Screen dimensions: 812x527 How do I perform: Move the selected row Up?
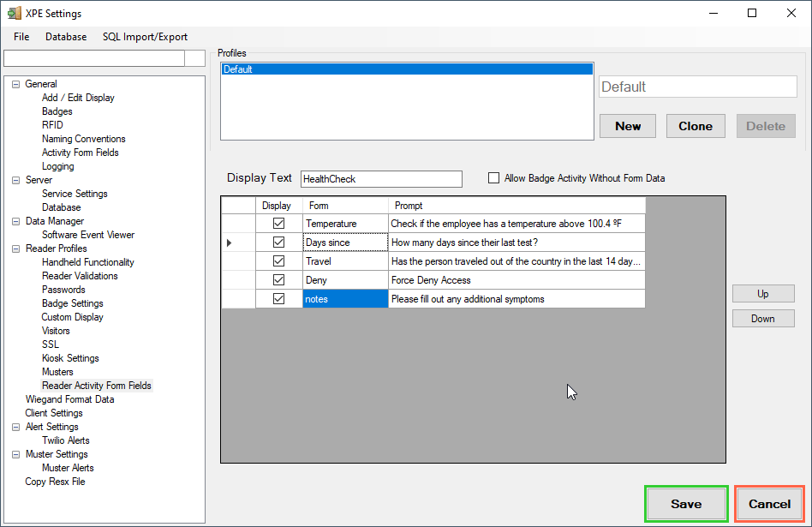pyautogui.click(x=763, y=293)
